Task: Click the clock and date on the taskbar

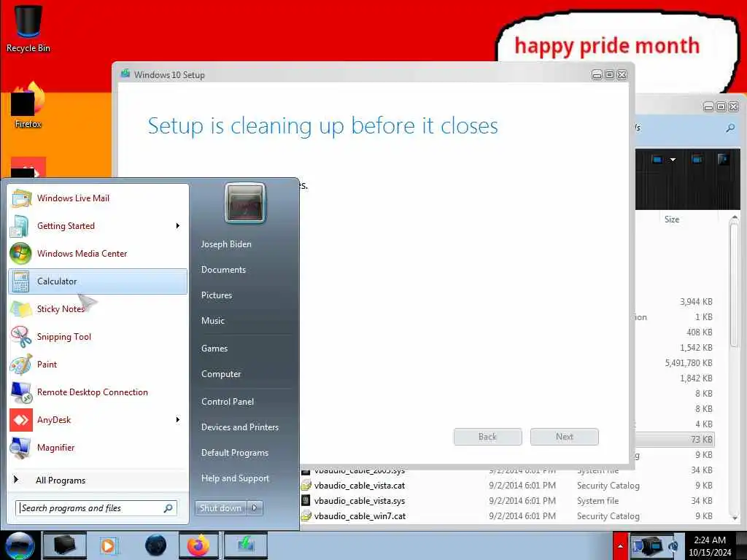Action: (x=710, y=546)
